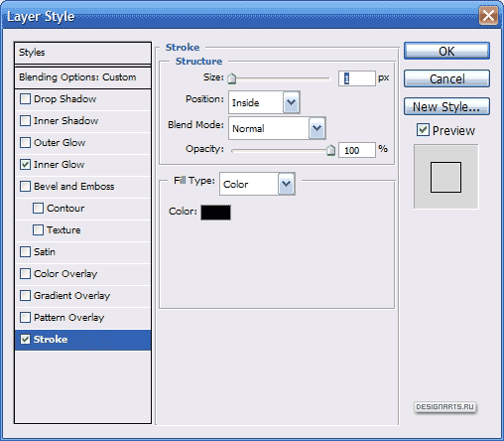504x441 pixels.
Task: Select the Texture label
Action: pos(63,230)
